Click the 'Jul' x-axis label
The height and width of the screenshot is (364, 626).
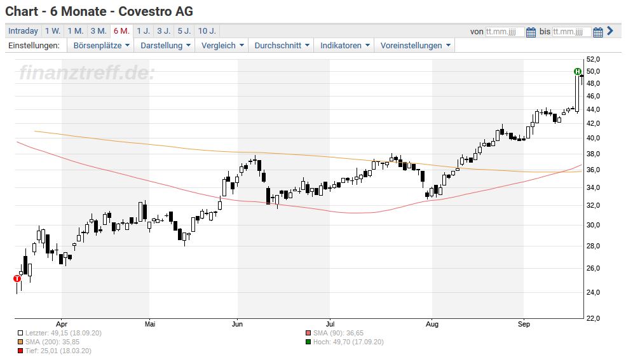(330, 324)
